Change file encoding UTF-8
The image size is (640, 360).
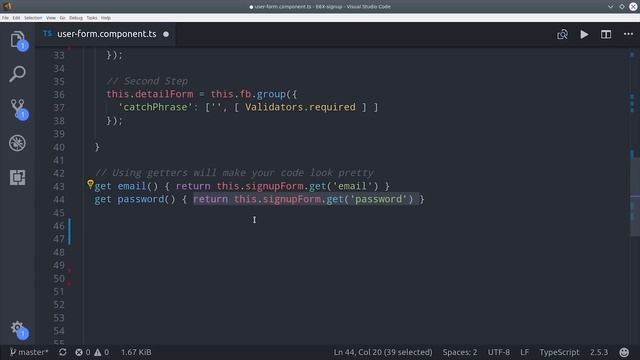coord(498,352)
